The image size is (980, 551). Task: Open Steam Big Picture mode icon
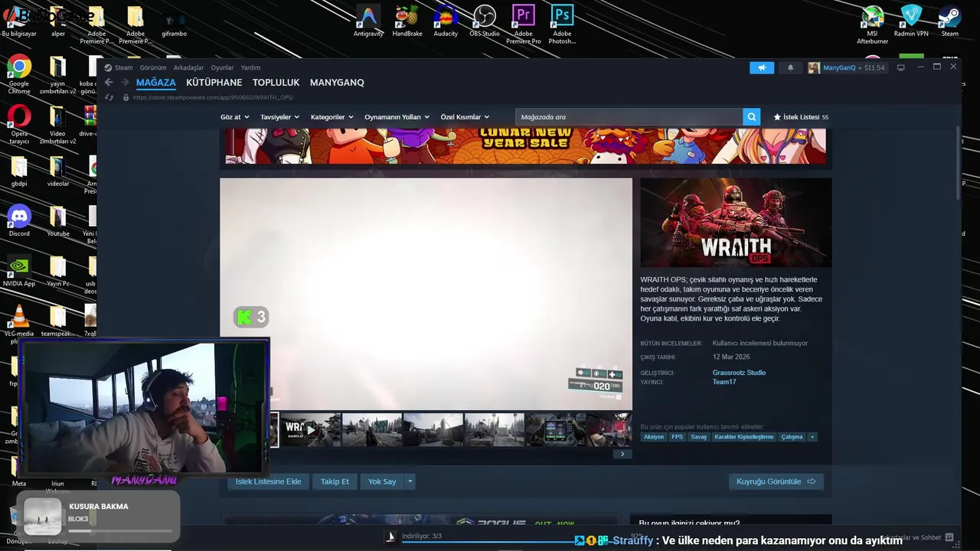(900, 67)
